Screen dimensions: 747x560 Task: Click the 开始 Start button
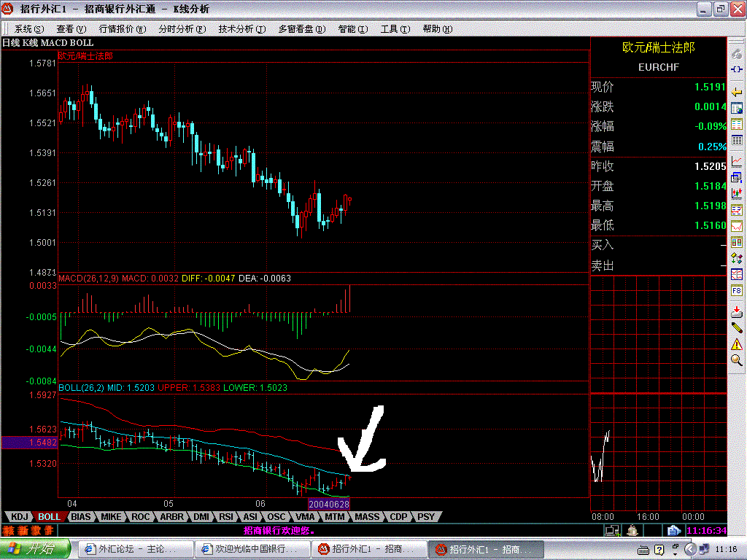(35, 549)
